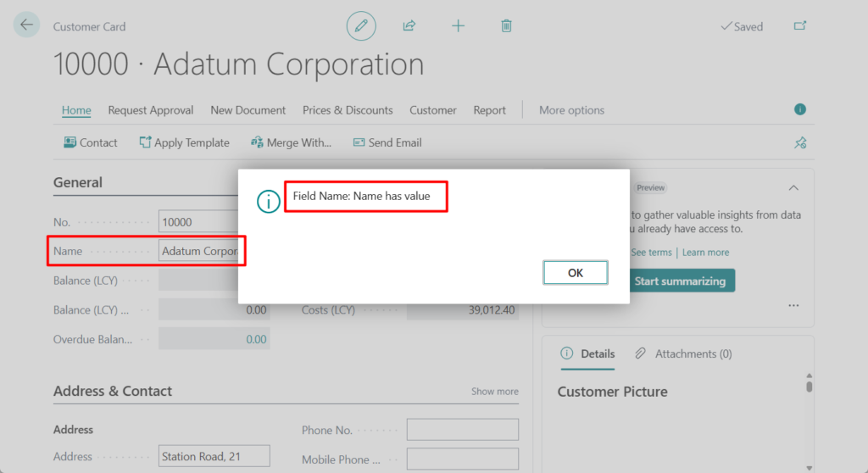The height and width of the screenshot is (473, 868).
Task: Expand More options in action bar
Action: [571, 110]
